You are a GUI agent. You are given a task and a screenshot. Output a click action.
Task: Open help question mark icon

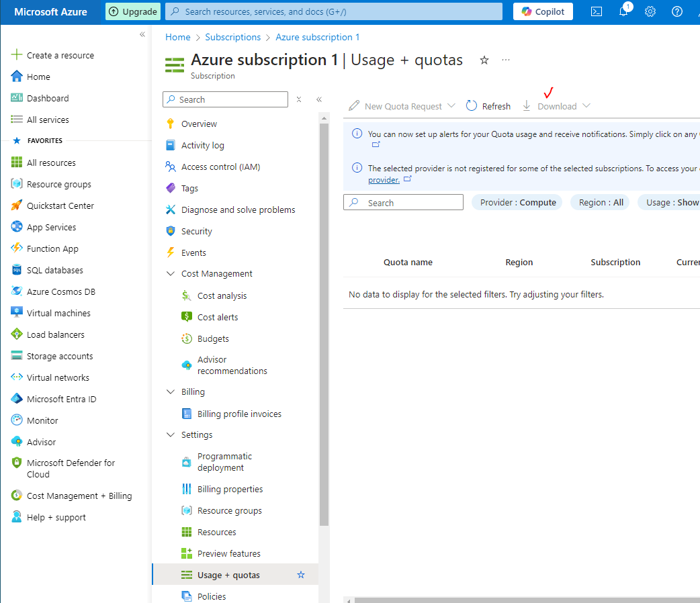pos(676,11)
